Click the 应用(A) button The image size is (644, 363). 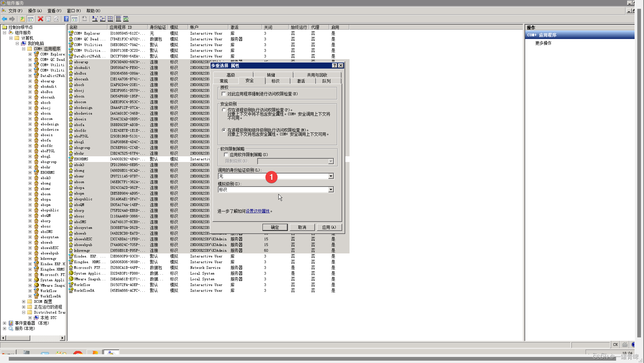click(x=329, y=227)
